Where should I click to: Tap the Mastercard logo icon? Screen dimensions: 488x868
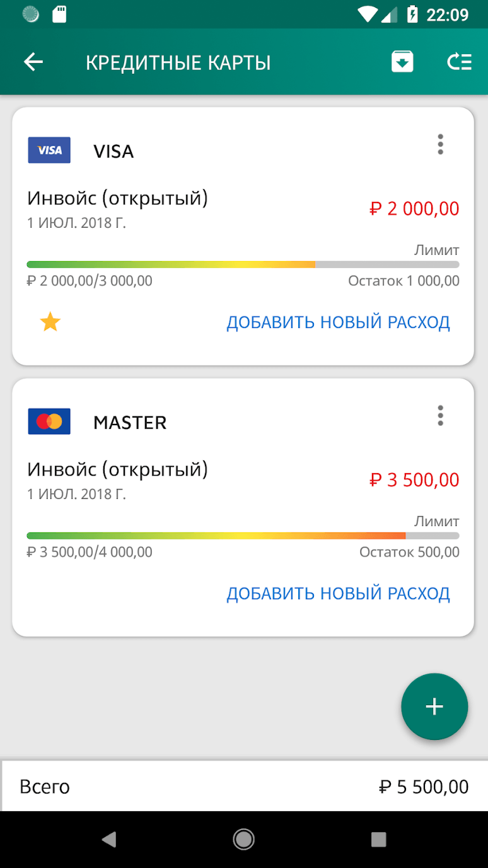point(49,421)
